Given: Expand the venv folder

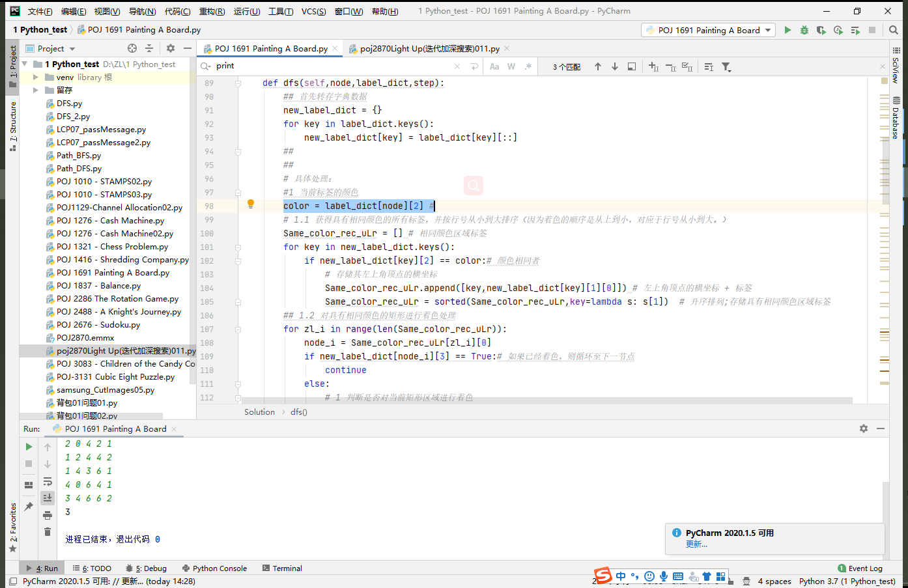Looking at the screenshot, I should (x=36, y=77).
